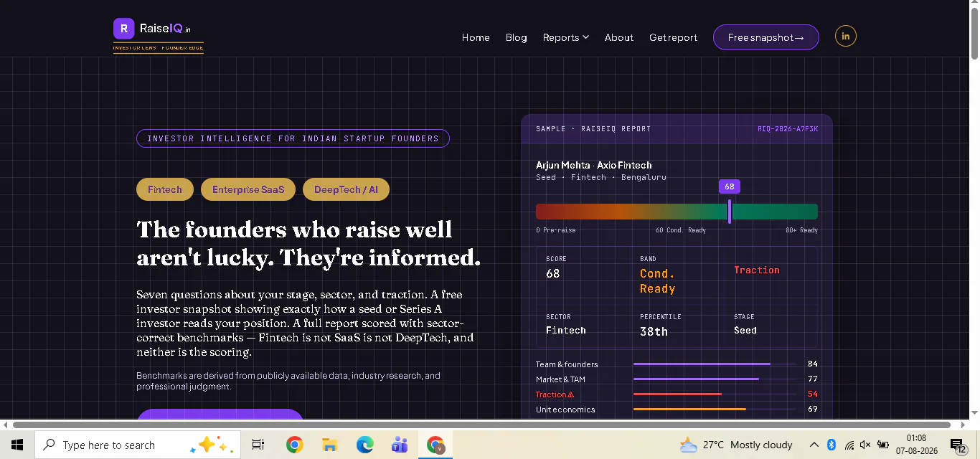Open Task View on the taskbar
The image size is (980, 459).
[258, 445]
